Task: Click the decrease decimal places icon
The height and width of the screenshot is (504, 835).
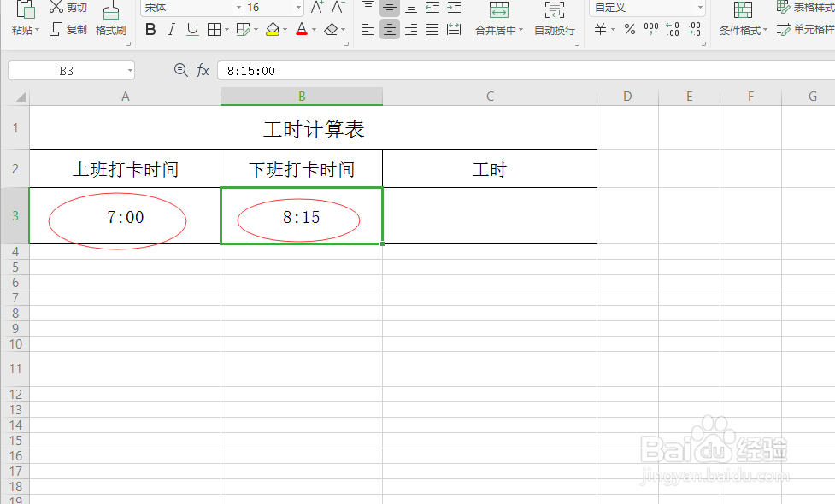Action: coord(694,29)
